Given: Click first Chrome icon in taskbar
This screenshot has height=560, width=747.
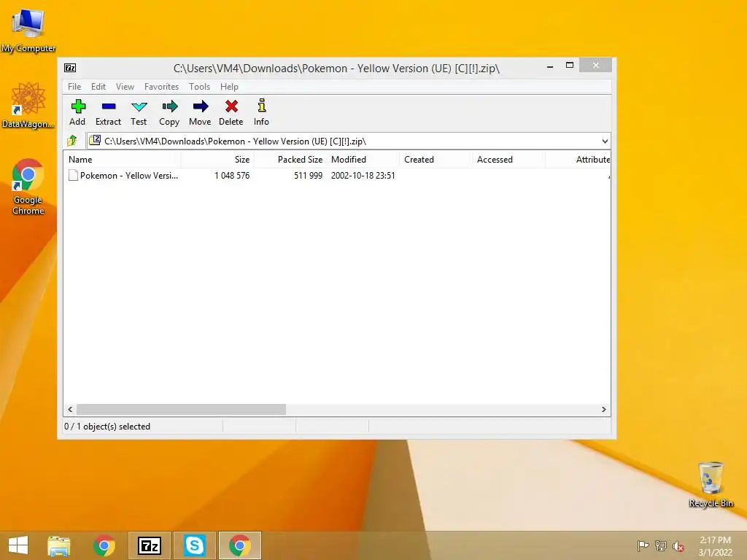Looking at the screenshot, I should pos(104,545).
